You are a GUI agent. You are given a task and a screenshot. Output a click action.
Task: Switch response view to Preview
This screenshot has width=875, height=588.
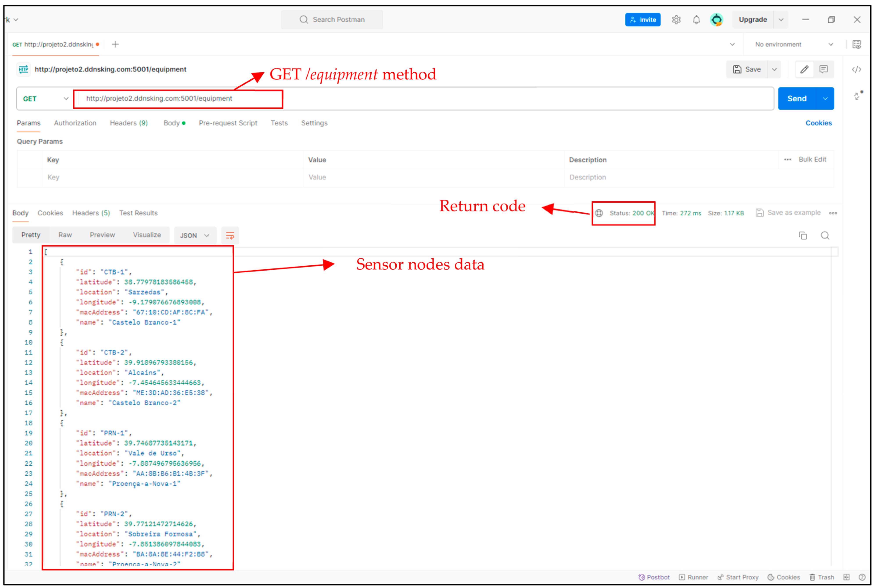coord(102,235)
